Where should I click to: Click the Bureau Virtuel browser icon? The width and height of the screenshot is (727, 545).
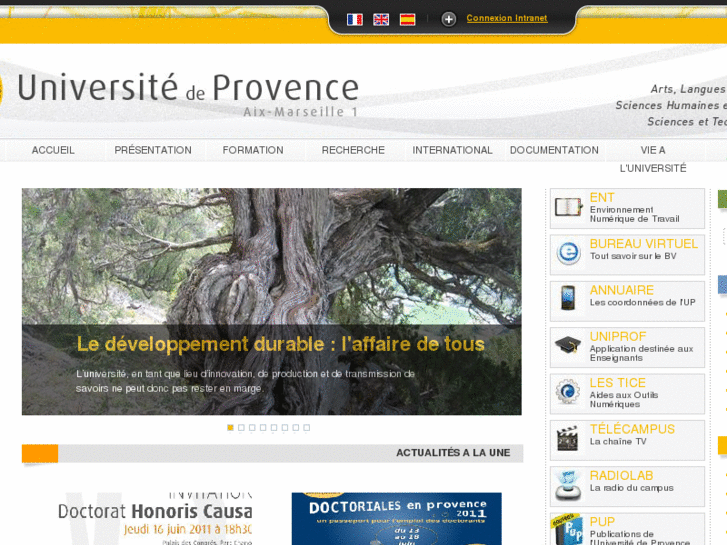(x=568, y=253)
